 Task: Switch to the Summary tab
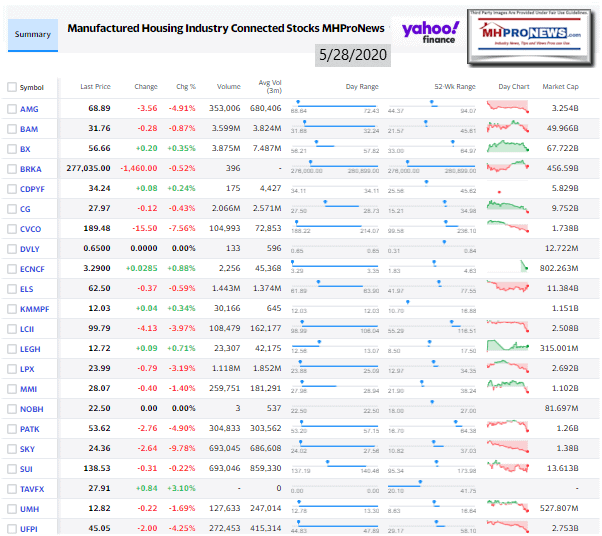33,34
